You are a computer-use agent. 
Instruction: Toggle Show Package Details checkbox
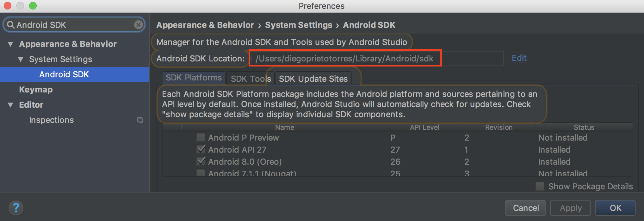[x=540, y=186]
